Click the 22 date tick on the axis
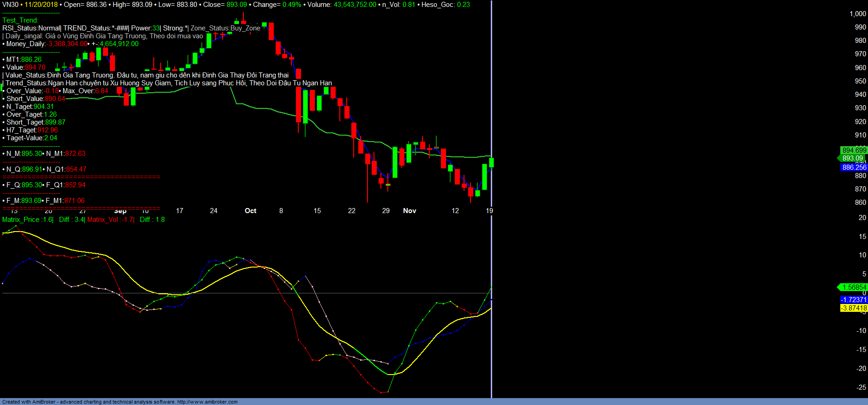Viewport: 868px width, 405px height. tap(352, 211)
